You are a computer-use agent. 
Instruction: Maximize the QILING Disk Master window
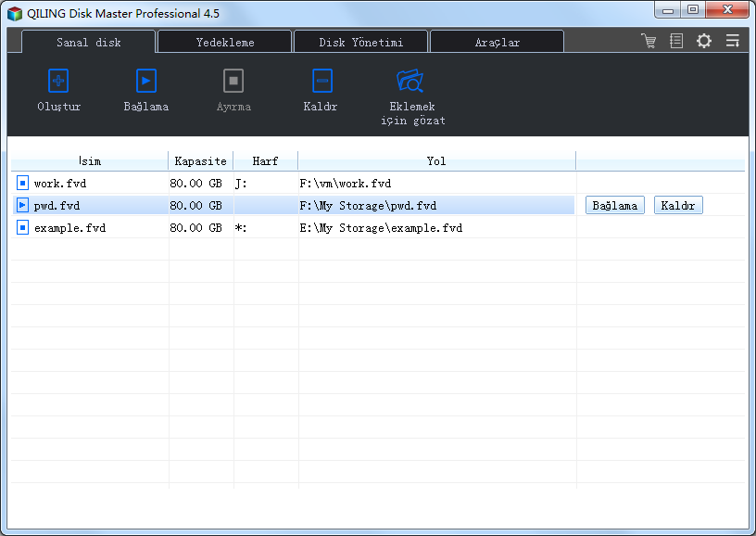[693, 9]
